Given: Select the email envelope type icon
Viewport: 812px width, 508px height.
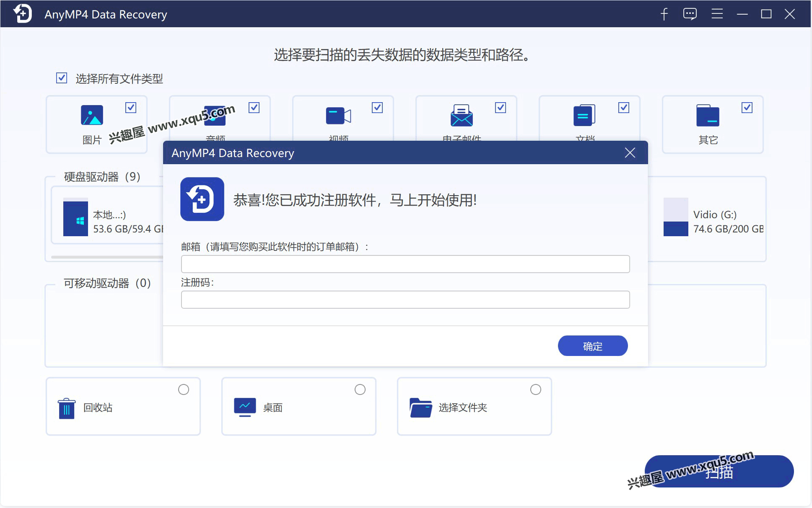Looking at the screenshot, I should [462, 115].
